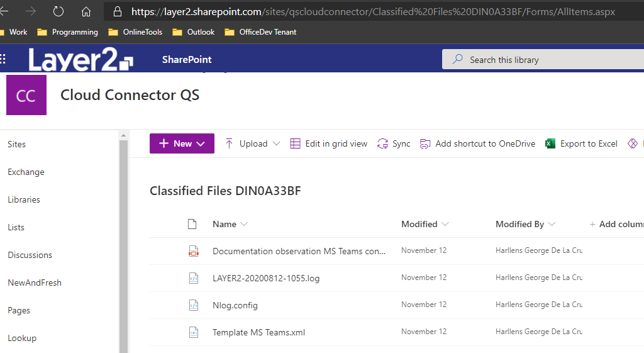The width and height of the screenshot is (644, 353).
Task: Click the Add shortcut to OneDrive icon
Action: click(426, 143)
